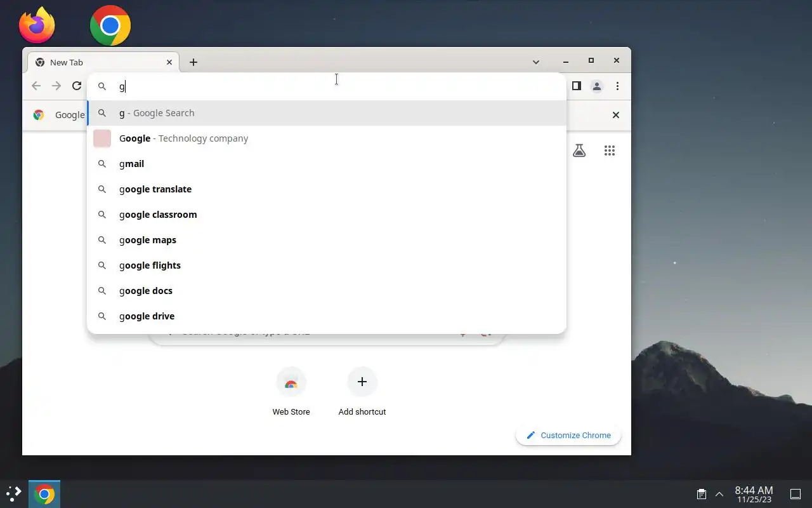Select google classroom suggestion
This screenshot has height=508, width=812.
coord(326,215)
